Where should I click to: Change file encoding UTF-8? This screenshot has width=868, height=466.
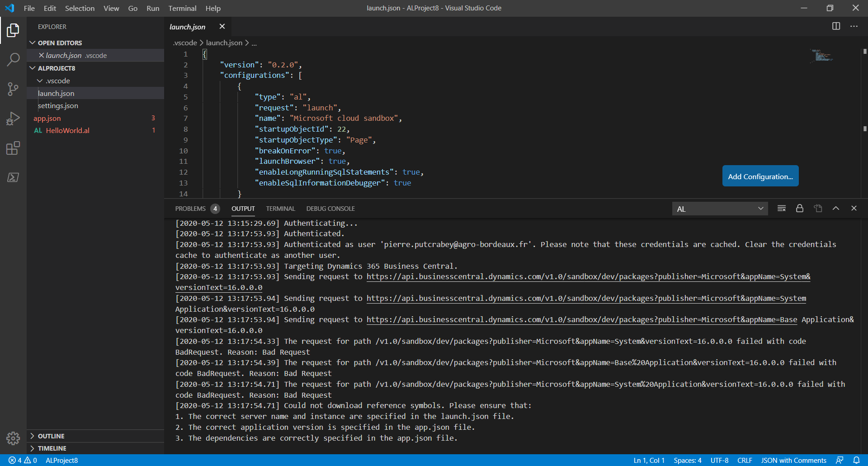click(719, 460)
